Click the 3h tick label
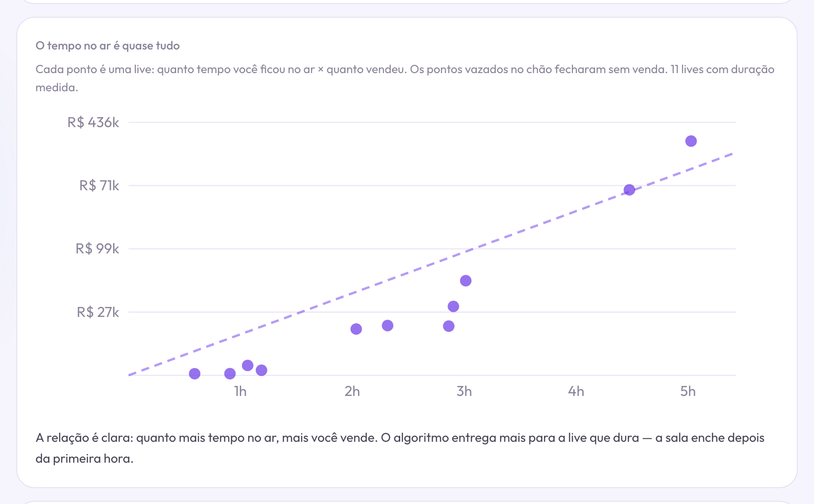This screenshot has height=504, width=814. click(x=464, y=391)
